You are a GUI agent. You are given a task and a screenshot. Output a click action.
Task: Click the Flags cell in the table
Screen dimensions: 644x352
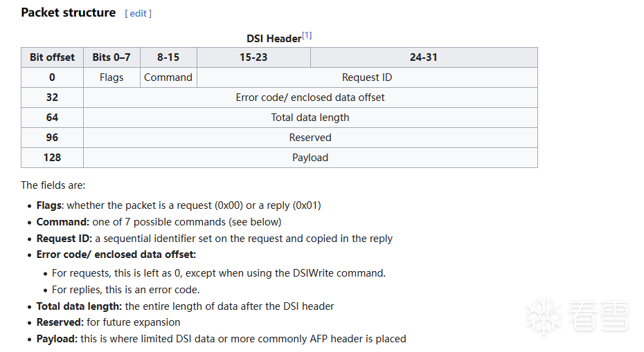click(x=111, y=77)
